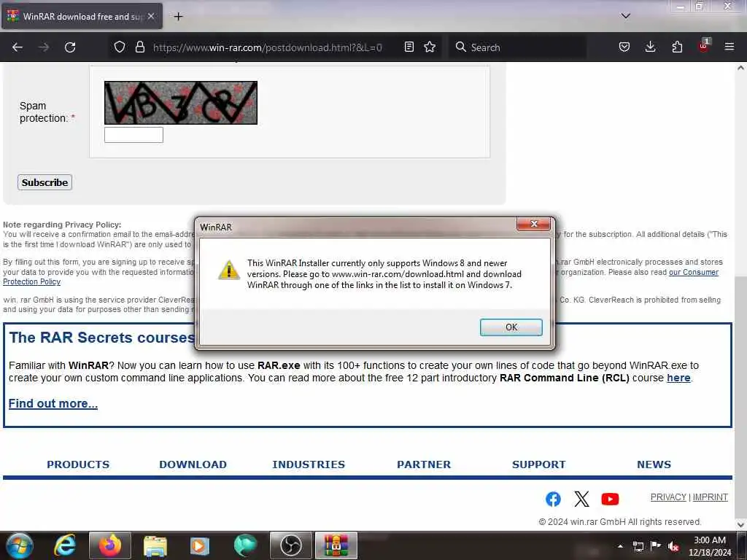This screenshot has width=747, height=560.
Task: Click the forward navigation arrow
Action: click(43, 47)
